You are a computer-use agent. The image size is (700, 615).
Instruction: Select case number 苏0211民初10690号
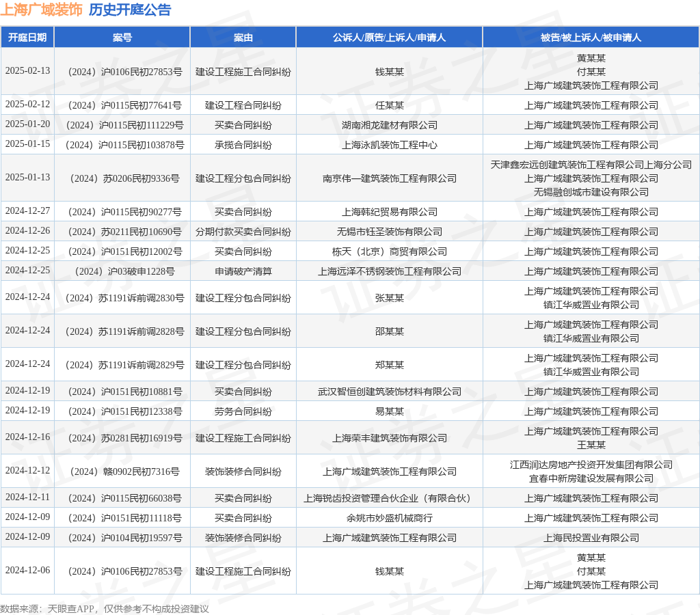(125, 232)
